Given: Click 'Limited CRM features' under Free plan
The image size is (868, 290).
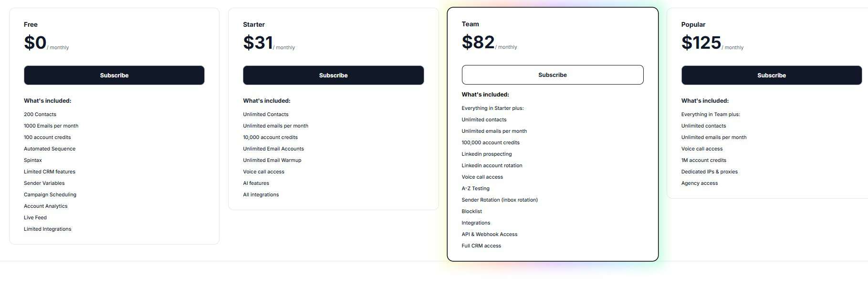Looking at the screenshot, I should pyautogui.click(x=50, y=172).
